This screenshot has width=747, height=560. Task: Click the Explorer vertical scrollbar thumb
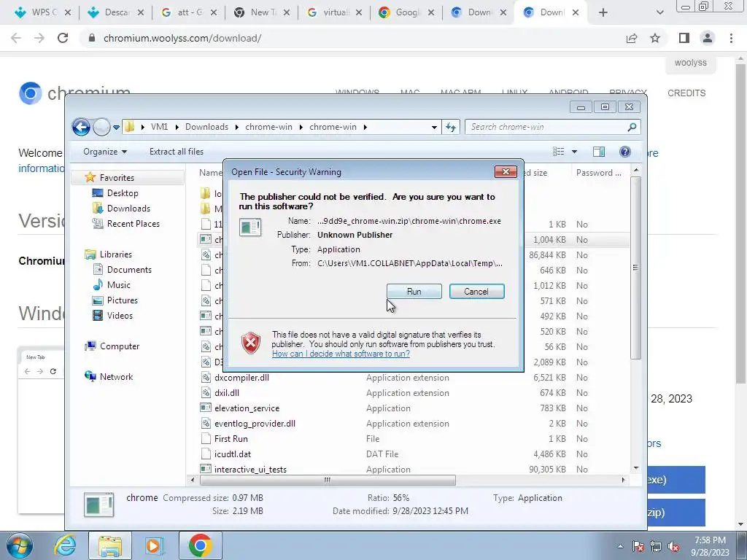click(x=635, y=268)
